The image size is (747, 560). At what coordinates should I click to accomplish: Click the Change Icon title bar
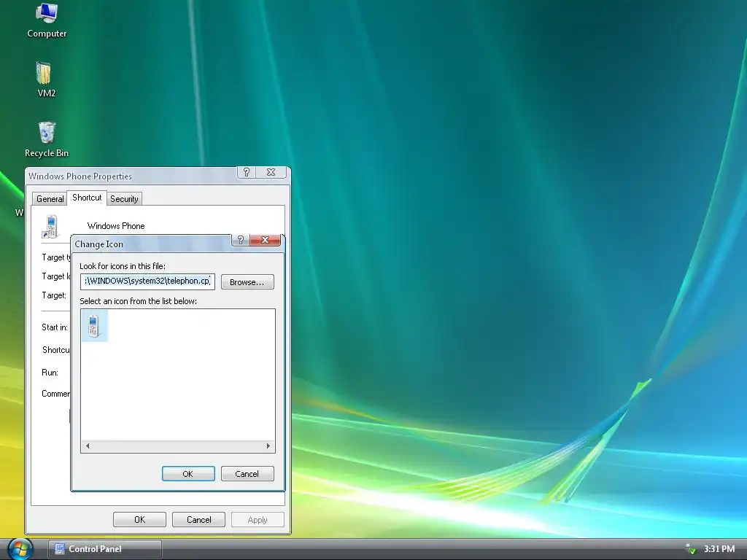point(152,244)
